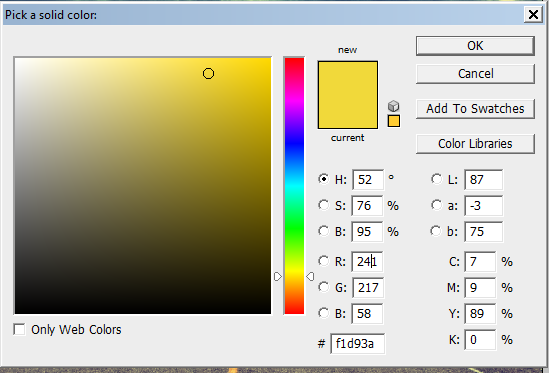Screen dimensions: 549x373
Task: Click the G field showing 217
Action: tap(368, 288)
